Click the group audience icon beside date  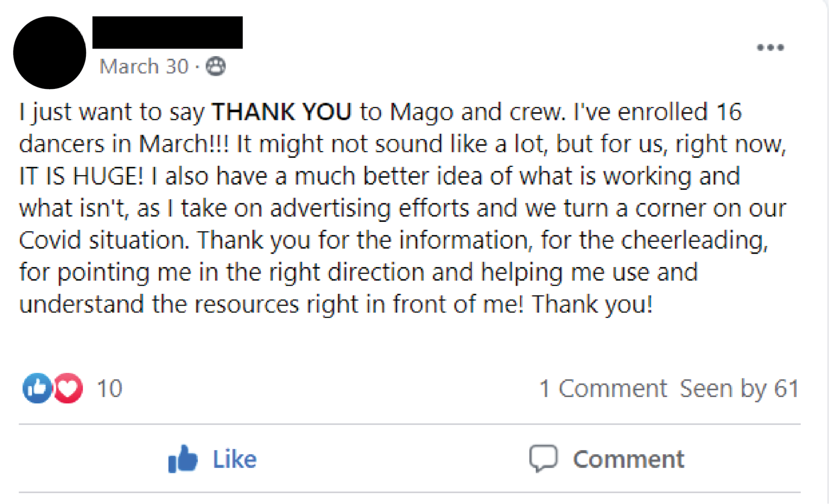[215, 66]
